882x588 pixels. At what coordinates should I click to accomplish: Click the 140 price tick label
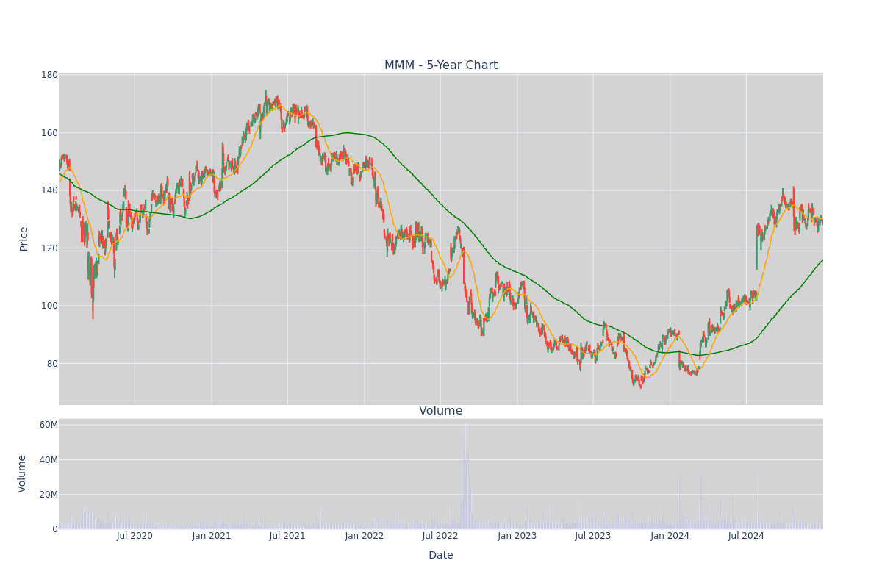49,190
